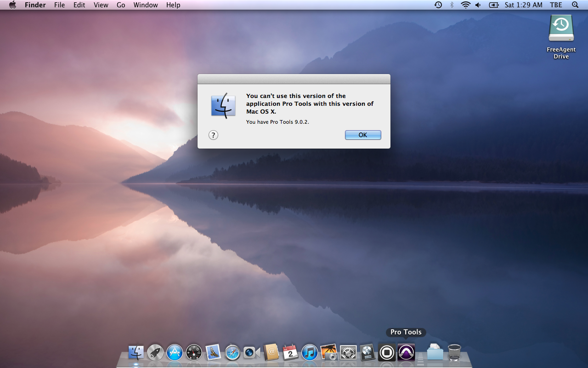
Task: Open the Edit menu
Action: (x=79, y=5)
